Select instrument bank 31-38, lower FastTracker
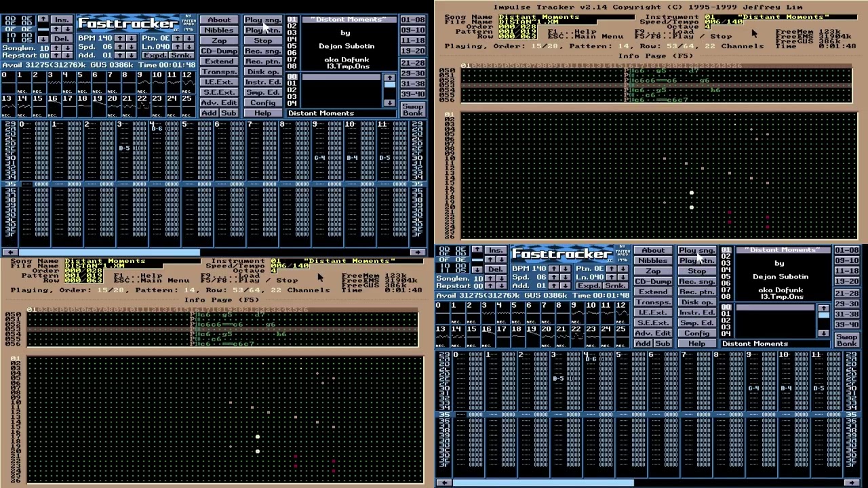This screenshot has height=488, width=868. (x=847, y=314)
